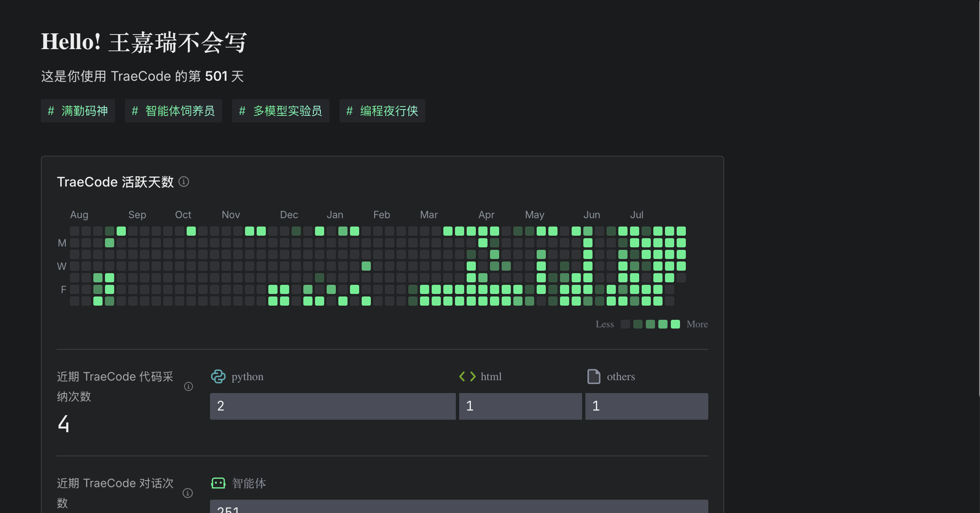Viewport: 980px width, 513px height.
Task: Click the brightest legend swatch next to More
Action: coord(675,324)
